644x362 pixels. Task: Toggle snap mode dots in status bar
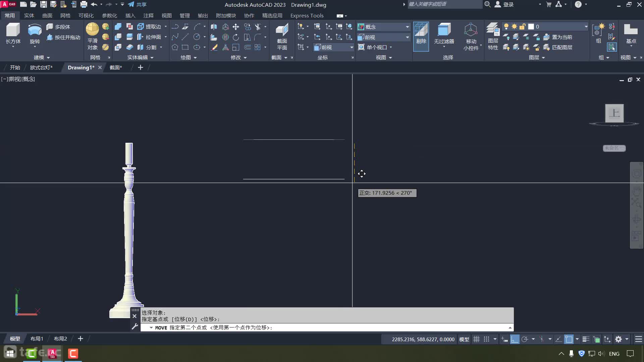(x=486, y=339)
